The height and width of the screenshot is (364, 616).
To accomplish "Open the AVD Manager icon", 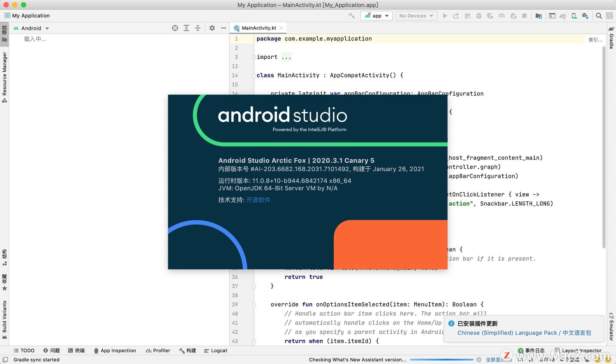I will pos(574,15).
